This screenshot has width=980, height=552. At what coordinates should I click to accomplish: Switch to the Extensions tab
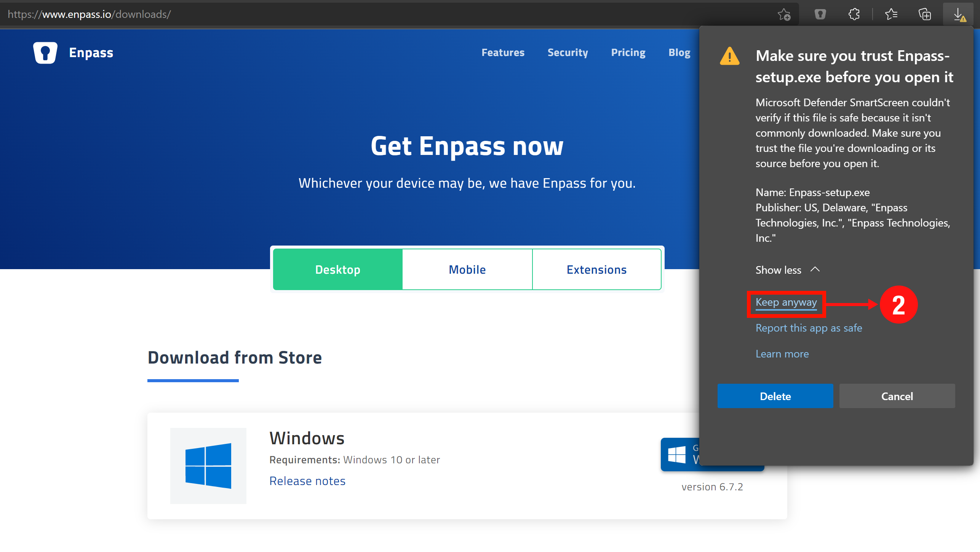[596, 270]
